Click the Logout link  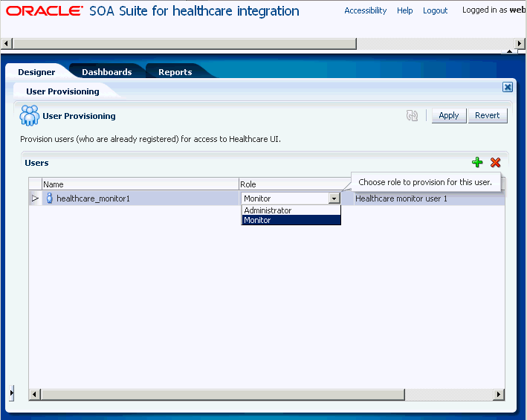point(435,10)
